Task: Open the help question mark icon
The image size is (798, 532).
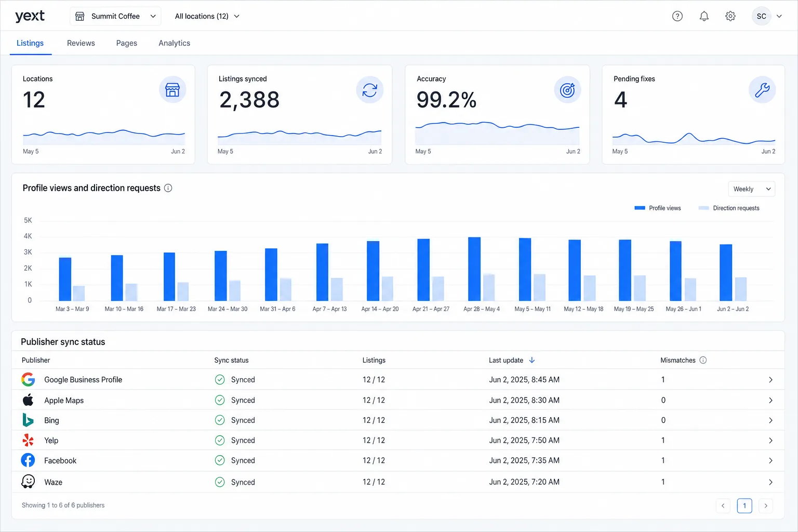Action: 677,16
